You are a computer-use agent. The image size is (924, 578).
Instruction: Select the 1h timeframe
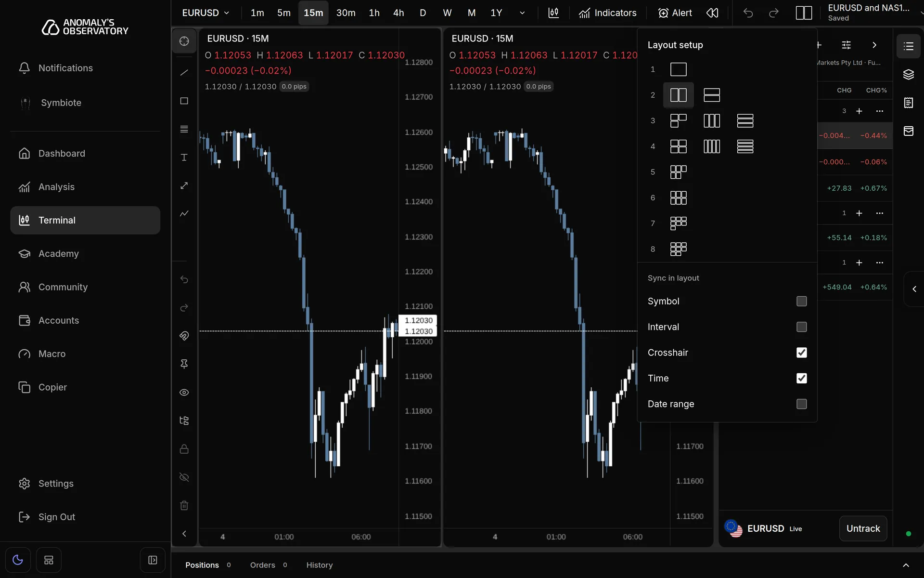click(374, 13)
